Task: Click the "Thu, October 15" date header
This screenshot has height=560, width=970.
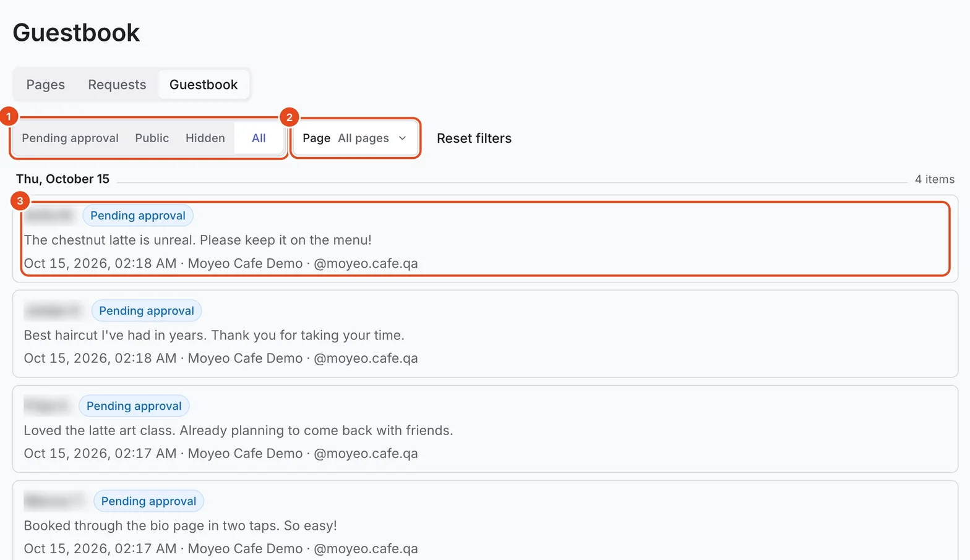Action: [x=62, y=179]
